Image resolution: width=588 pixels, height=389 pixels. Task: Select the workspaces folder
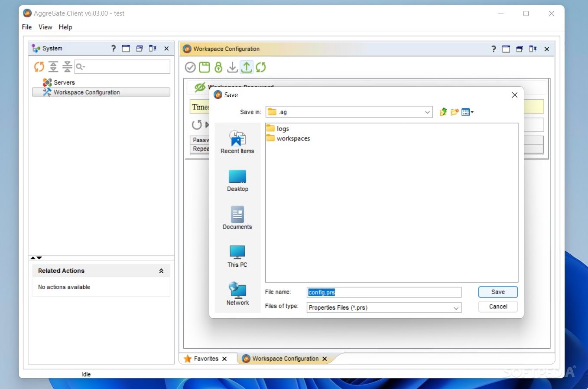click(288, 138)
